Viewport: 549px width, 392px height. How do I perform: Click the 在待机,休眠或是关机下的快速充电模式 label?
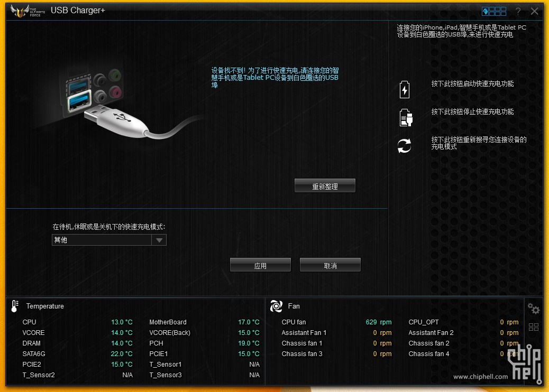109,227
